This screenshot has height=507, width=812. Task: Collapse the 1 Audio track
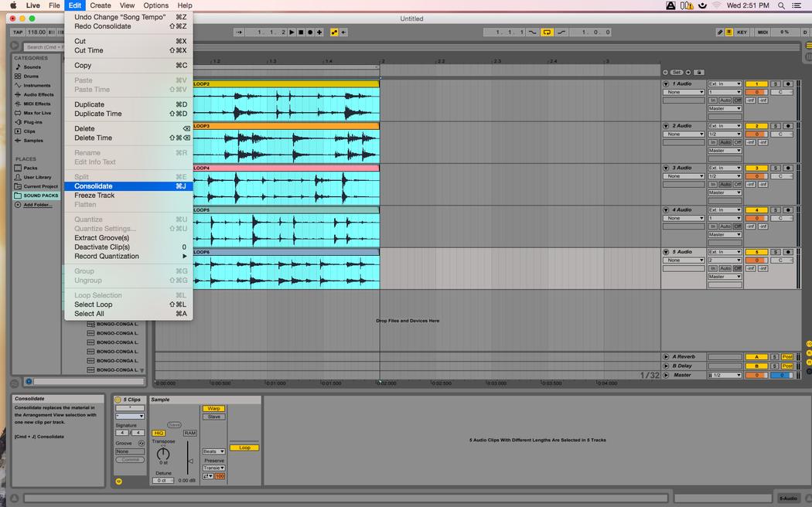coord(666,83)
